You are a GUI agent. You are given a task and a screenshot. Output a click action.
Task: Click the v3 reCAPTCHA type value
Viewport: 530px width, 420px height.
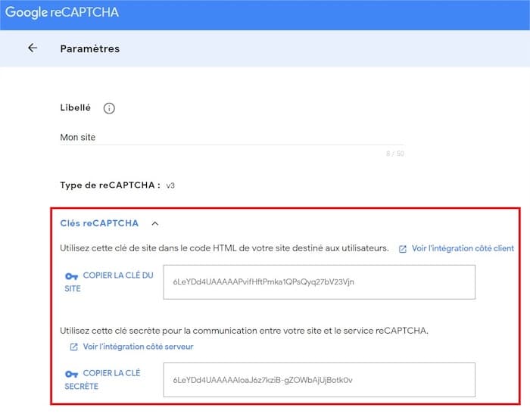click(x=171, y=185)
